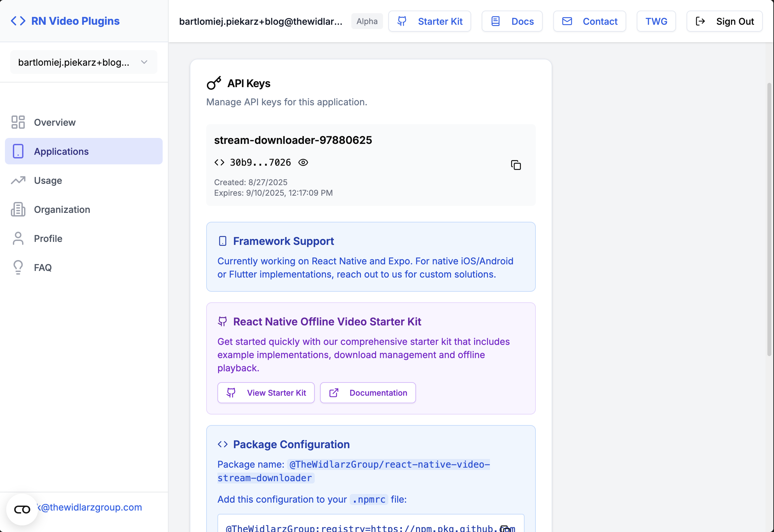Click the GitHub icon in Starter Kit header button
Image resolution: width=774 pixels, height=532 pixels.
402,21
